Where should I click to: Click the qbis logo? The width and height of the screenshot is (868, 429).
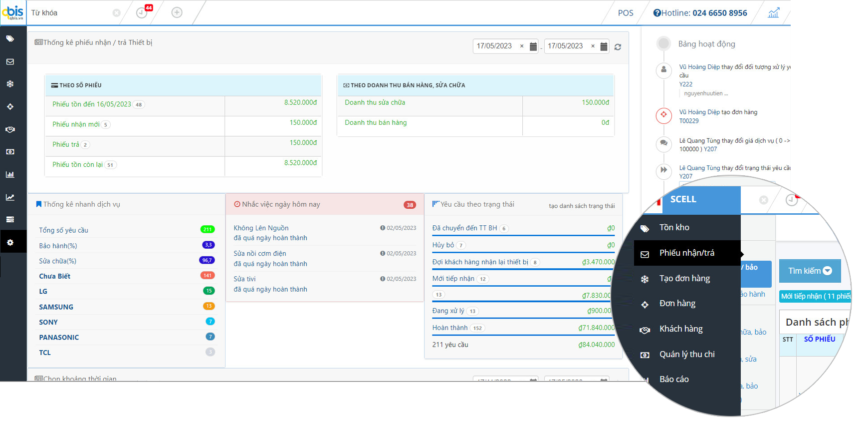[x=13, y=12]
